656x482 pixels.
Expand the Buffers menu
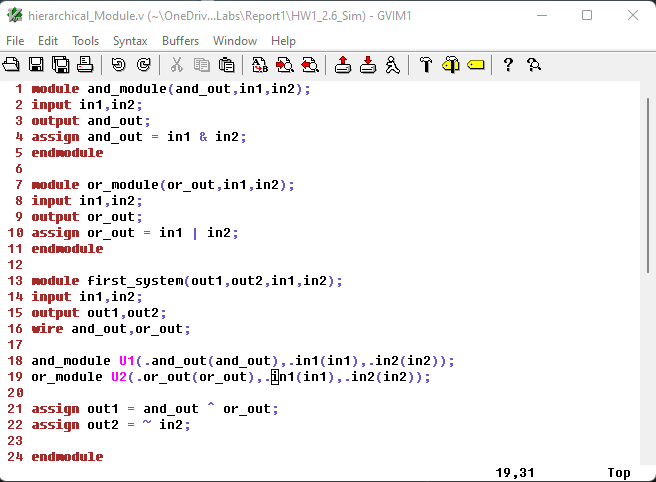point(180,41)
